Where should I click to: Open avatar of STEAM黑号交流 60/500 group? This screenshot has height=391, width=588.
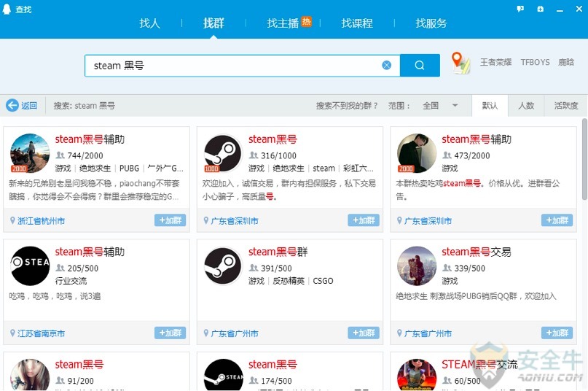[x=417, y=374]
